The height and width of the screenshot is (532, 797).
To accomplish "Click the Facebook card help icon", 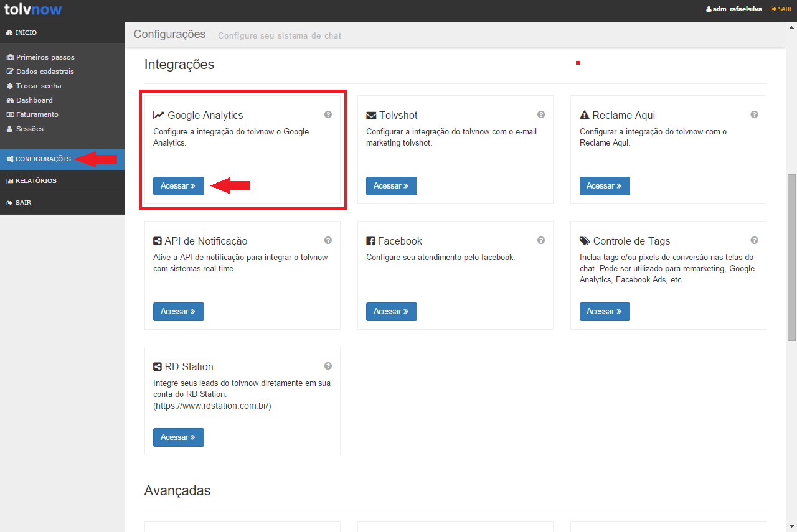I will click(541, 240).
